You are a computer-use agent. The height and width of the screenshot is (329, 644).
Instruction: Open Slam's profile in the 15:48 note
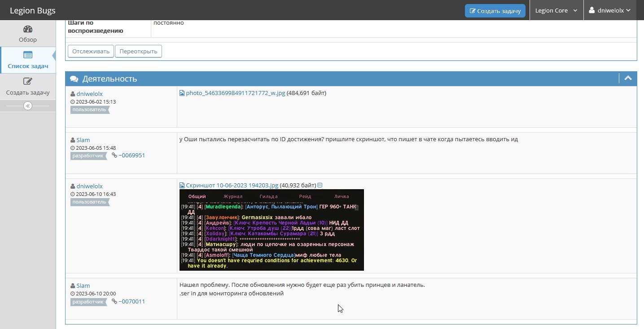pos(83,140)
